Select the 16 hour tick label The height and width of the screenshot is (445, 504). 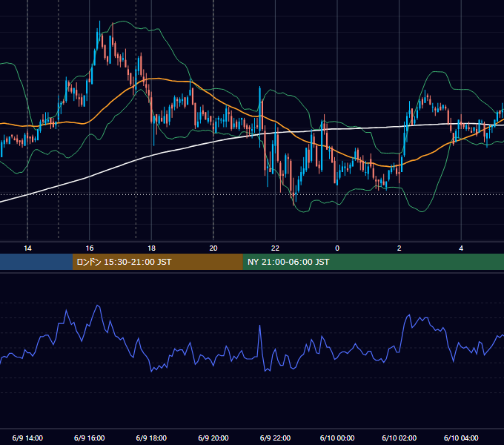[x=90, y=248]
